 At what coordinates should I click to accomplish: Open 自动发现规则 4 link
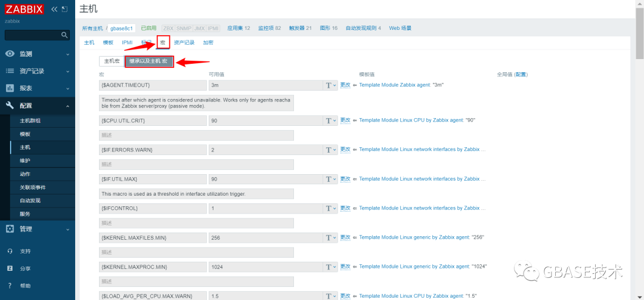point(363,29)
